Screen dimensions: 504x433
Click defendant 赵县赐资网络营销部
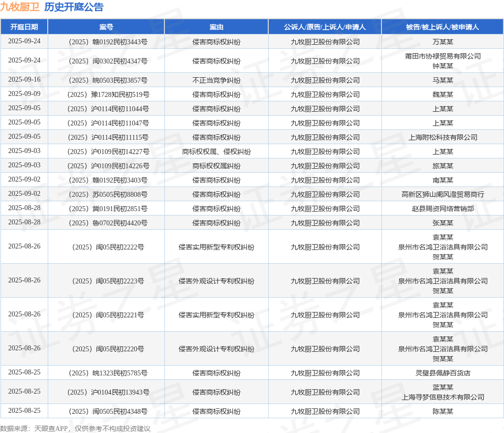[442, 209]
